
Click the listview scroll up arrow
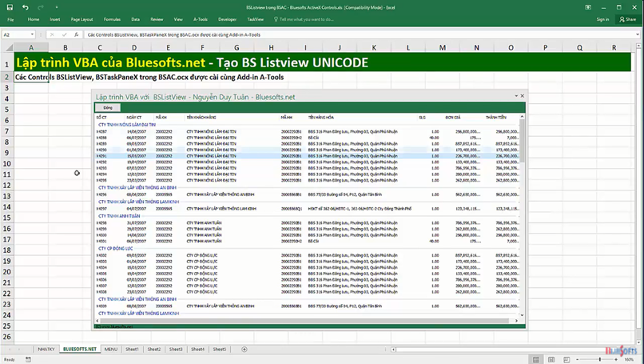pos(522,117)
